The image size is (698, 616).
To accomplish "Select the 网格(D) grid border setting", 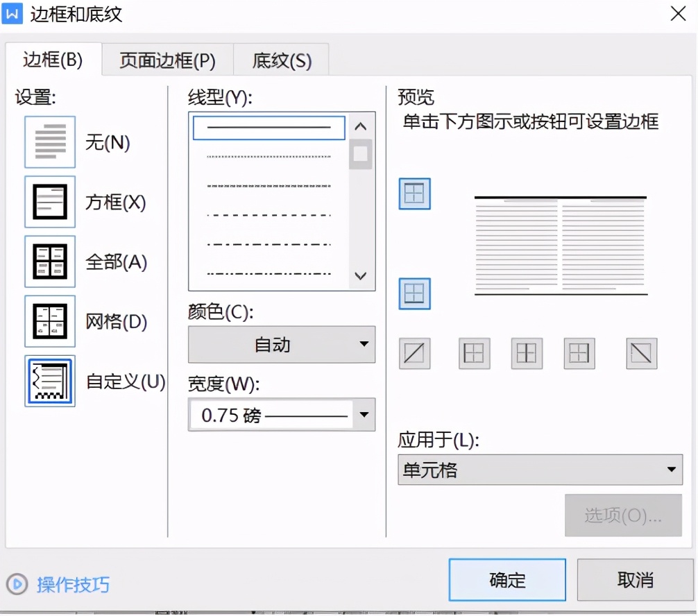I will pos(49,321).
